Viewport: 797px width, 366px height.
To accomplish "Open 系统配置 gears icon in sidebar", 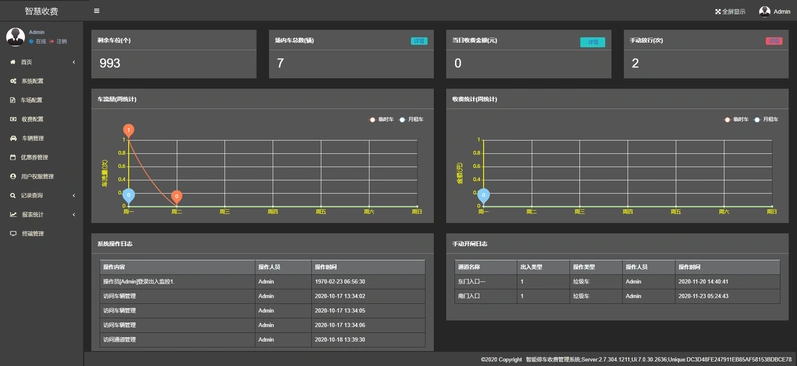I will pos(13,81).
